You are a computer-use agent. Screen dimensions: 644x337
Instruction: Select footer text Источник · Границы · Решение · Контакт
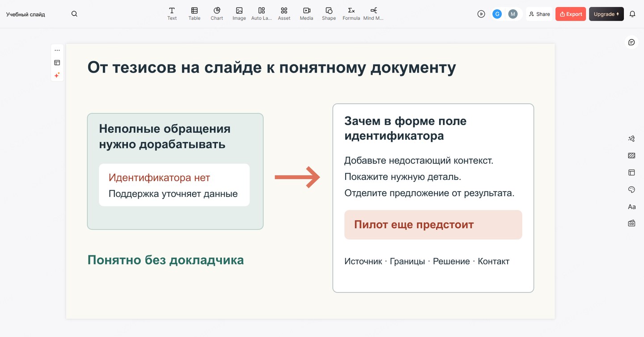[x=427, y=261]
